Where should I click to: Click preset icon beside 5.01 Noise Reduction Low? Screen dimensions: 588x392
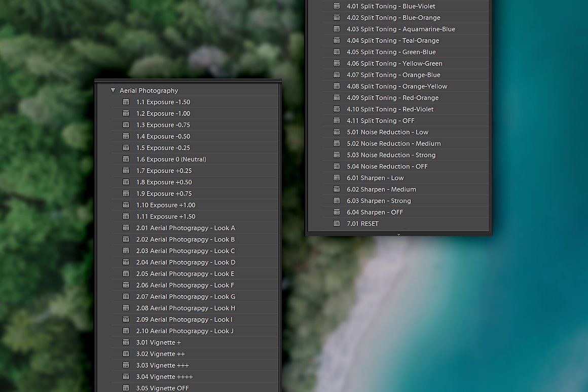point(337,132)
